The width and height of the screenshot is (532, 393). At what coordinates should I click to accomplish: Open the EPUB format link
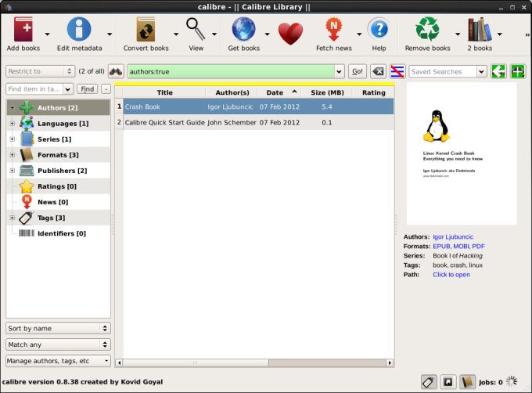click(441, 247)
